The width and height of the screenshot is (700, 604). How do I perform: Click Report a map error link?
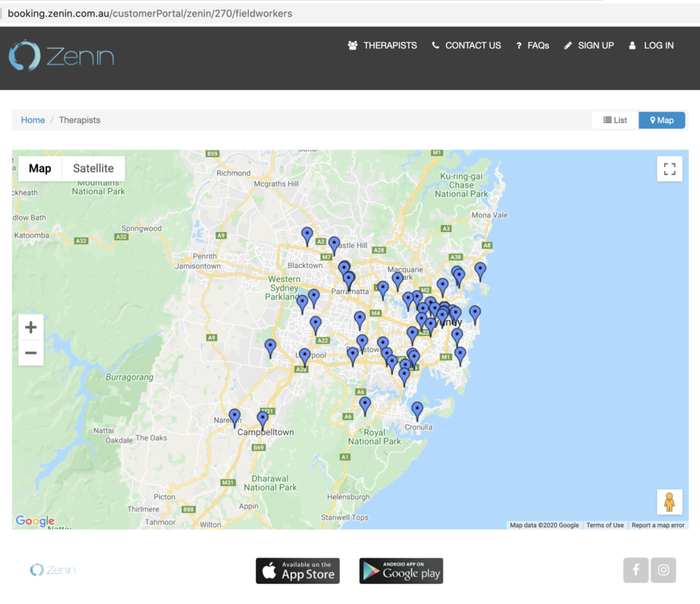click(x=658, y=525)
